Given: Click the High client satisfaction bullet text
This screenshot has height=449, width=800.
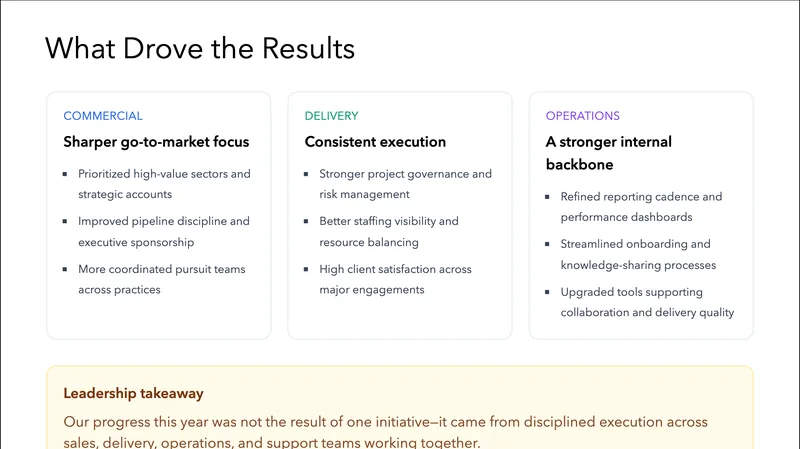Looking at the screenshot, I should coord(395,279).
